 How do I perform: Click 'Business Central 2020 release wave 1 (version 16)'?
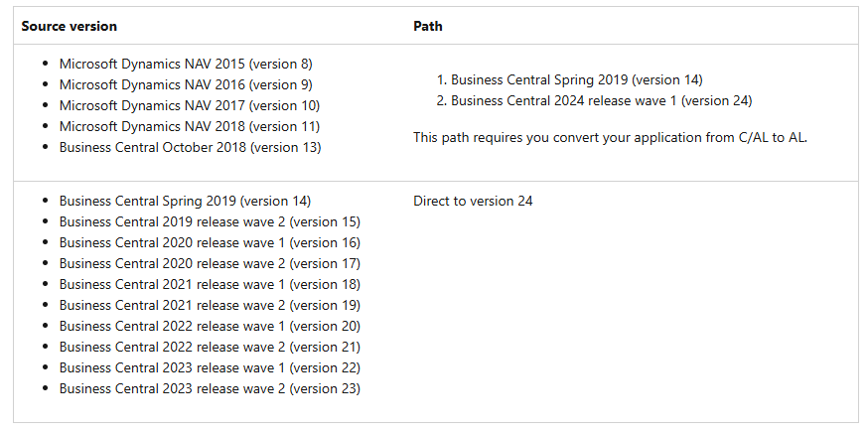(x=210, y=242)
